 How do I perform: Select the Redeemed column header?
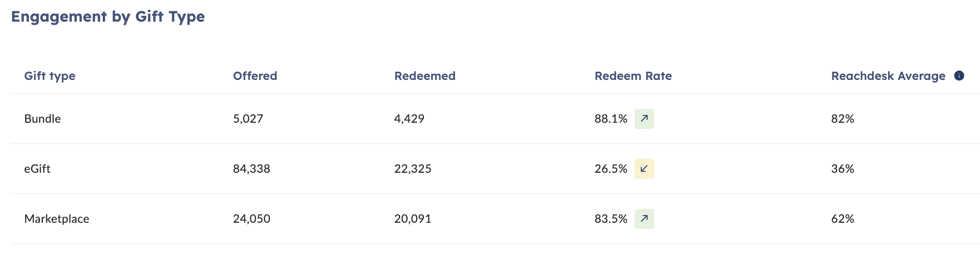coord(425,76)
